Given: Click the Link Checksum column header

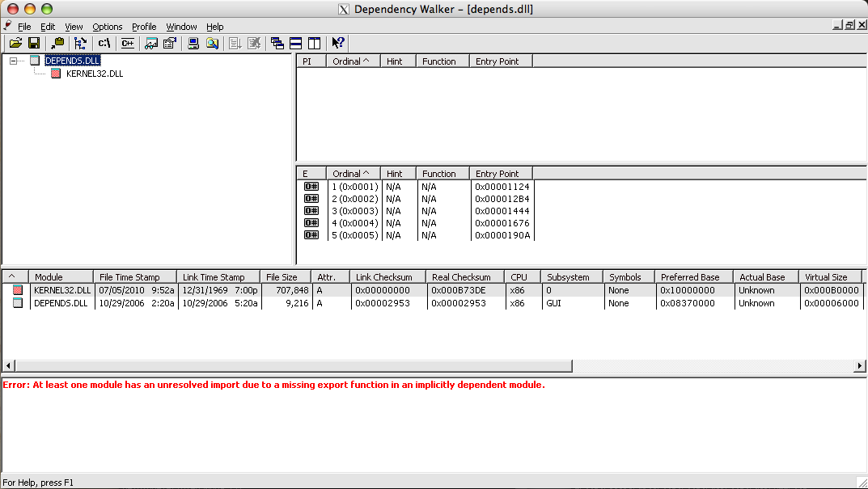Looking at the screenshot, I should [x=388, y=276].
